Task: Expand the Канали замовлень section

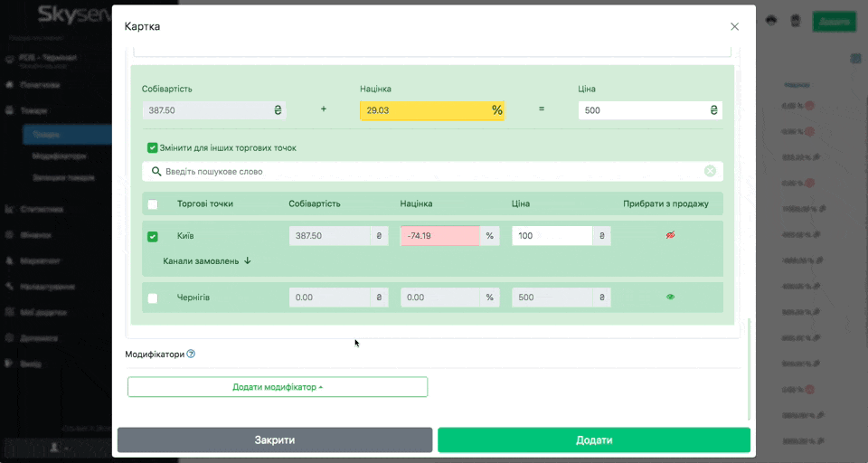Action: pyautogui.click(x=207, y=261)
